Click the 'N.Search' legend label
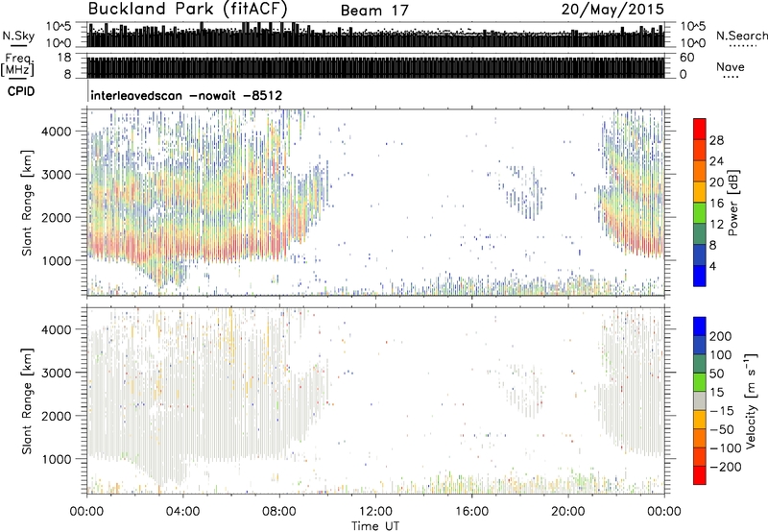This screenshot has width=768, height=532. point(741,36)
